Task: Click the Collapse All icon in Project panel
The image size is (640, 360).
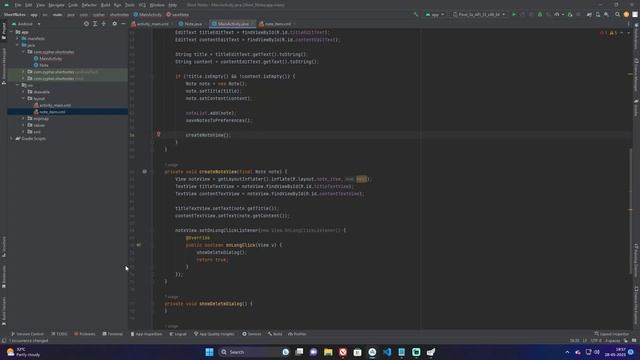Action: tap(103, 24)
